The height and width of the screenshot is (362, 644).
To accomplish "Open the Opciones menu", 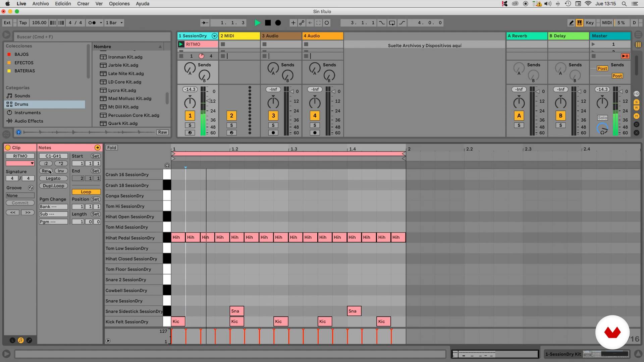I will tap(119, 4).
